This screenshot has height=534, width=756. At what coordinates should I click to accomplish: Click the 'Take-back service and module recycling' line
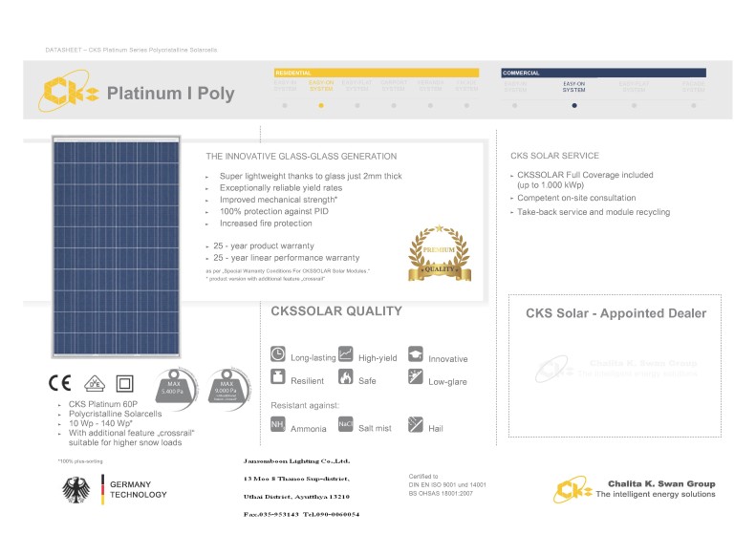pyautogui.click(x=594, y=212)
